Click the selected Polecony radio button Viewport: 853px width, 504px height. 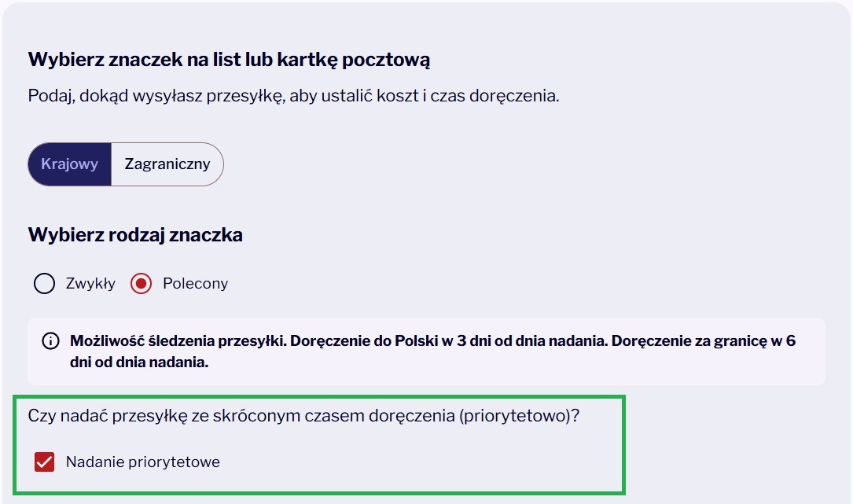pos(141,284)
